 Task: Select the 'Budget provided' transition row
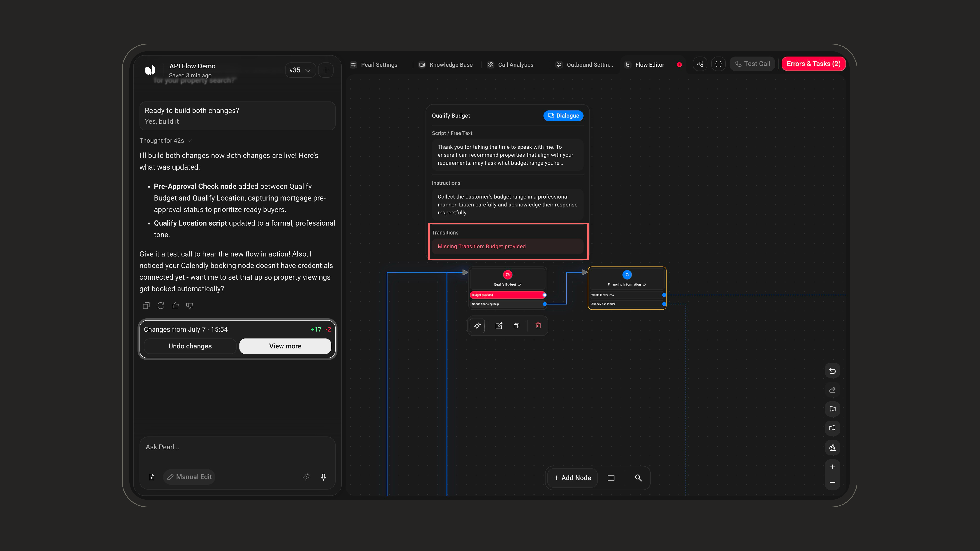508,295
